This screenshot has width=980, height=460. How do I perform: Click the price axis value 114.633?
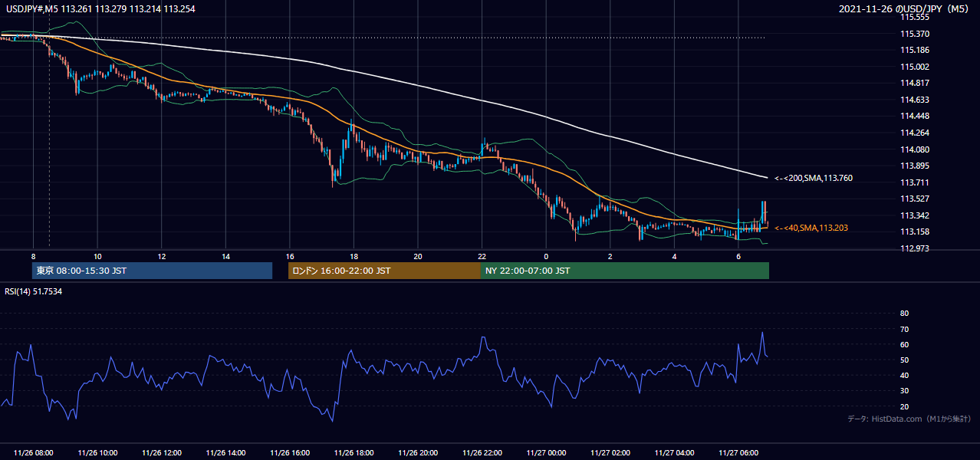click(914, 100)
